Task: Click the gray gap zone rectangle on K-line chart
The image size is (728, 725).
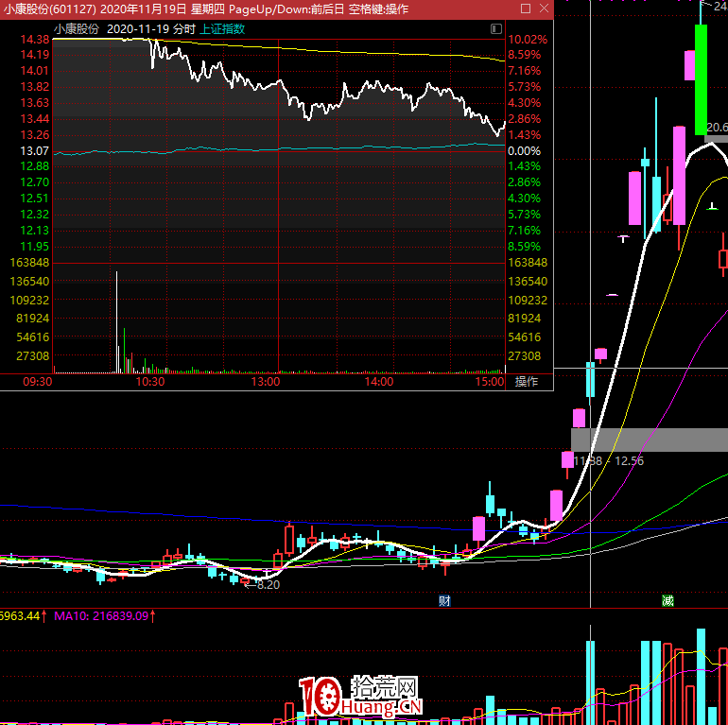Action: [x=650, y=440]
